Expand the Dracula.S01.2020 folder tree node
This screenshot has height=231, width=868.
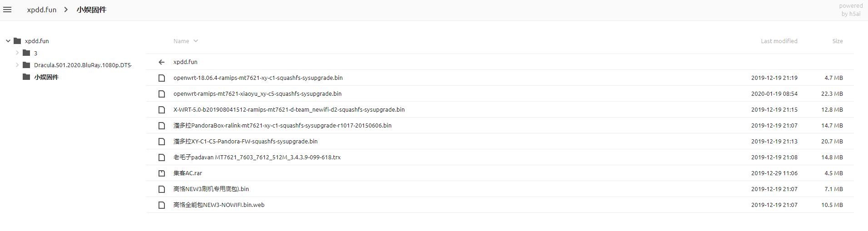pos(17,65)
